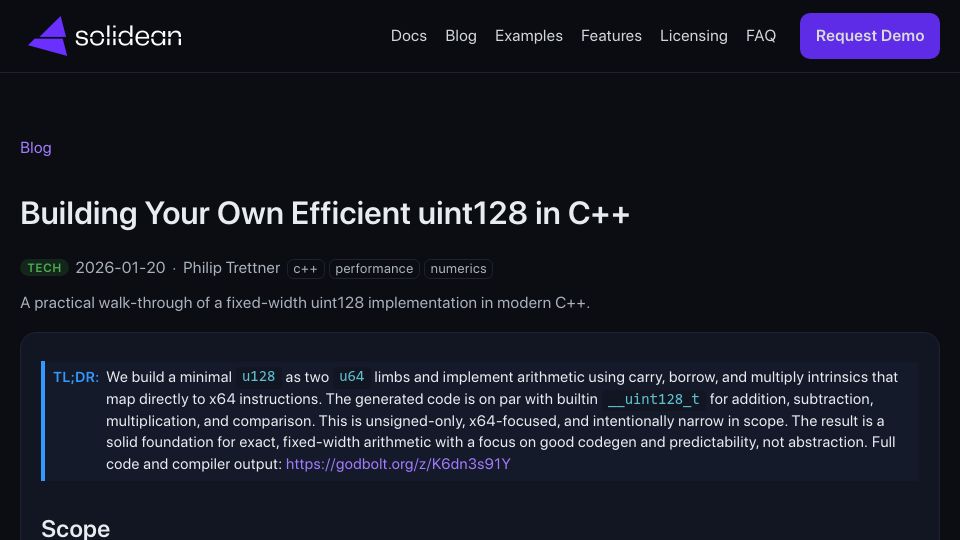This screenshot has height=540, width=960.
Task: Click the TL;DR label
Action: tap(76, 377)
